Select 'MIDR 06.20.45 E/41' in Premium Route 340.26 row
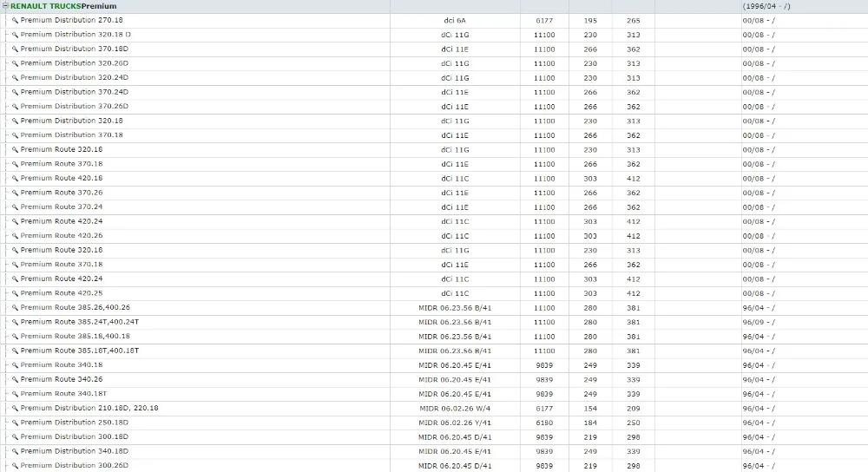Screen dimensions: 868x472 pyautogui.click(x=455, y=380)
